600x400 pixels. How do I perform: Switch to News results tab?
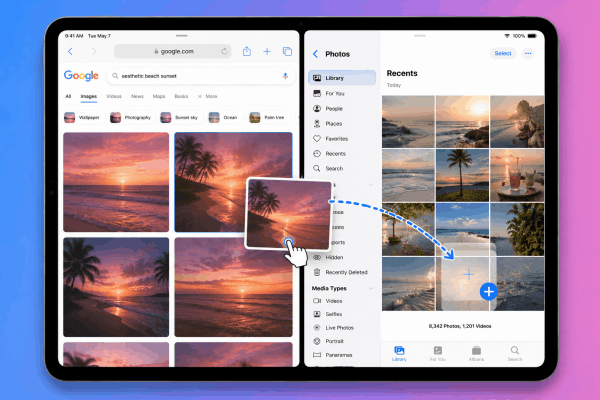[137, 96]
